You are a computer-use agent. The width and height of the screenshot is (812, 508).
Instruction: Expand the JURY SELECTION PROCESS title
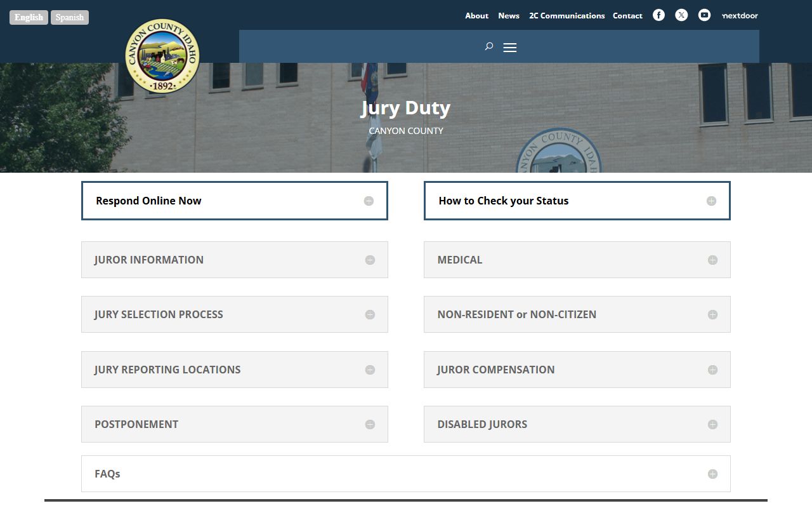(x=159, y=314)
